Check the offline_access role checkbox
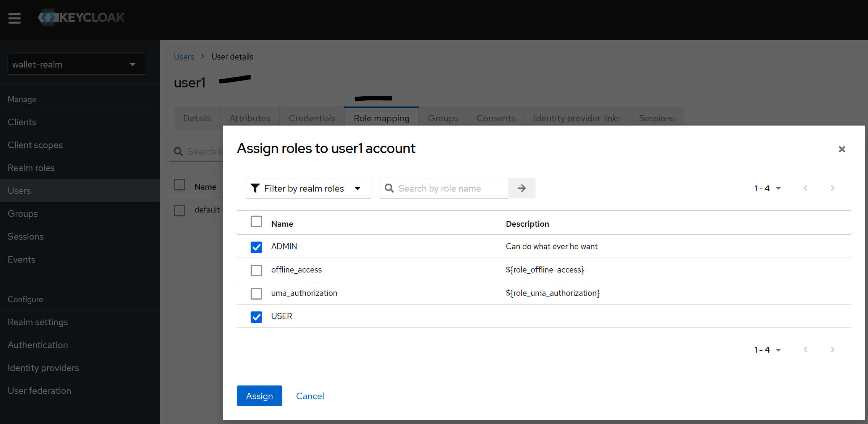 (x=256, y=270)
